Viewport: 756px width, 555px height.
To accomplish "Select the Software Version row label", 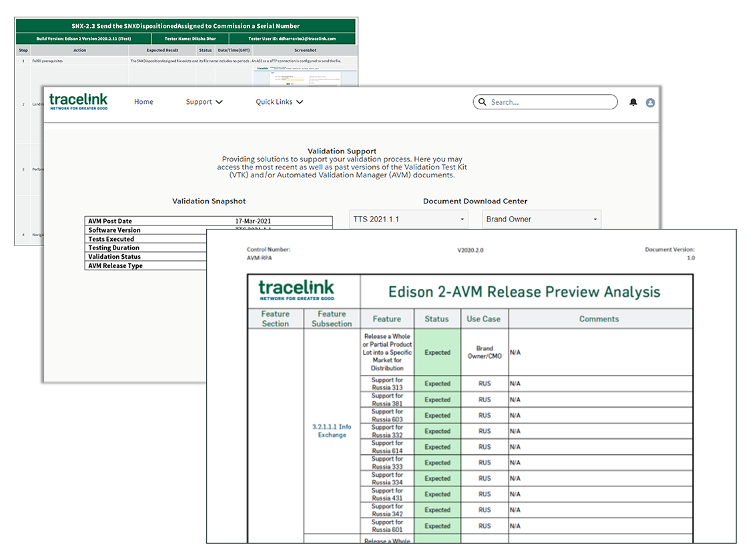I will pyautogui.click(x=114, y=230).
